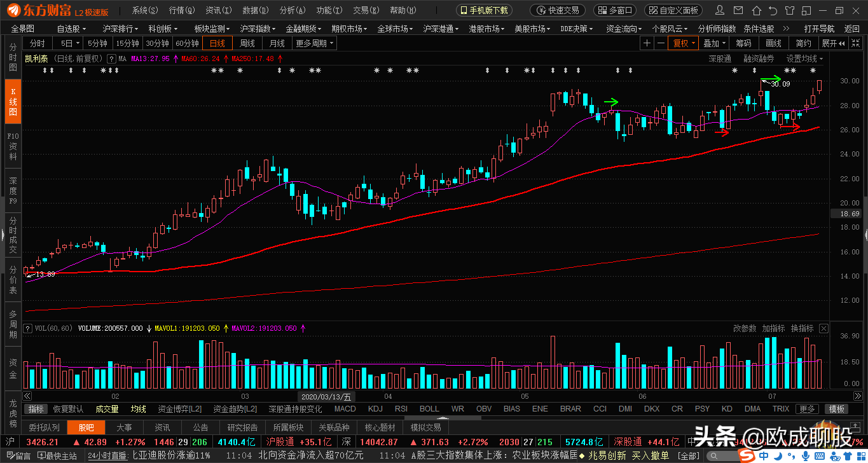The image size is (868, 463).
Task: Toggle the 简约 simple mode
Action: pyautogui.click(x=803, y=43)
